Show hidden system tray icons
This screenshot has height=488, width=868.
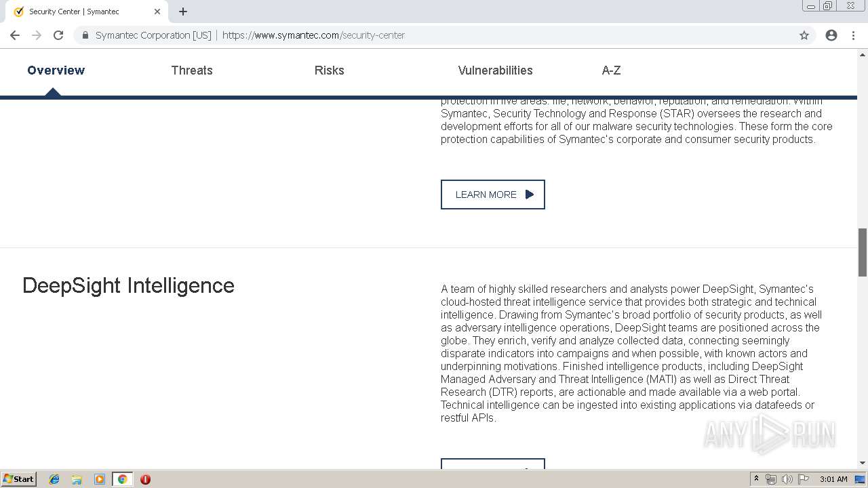[756, 479]
